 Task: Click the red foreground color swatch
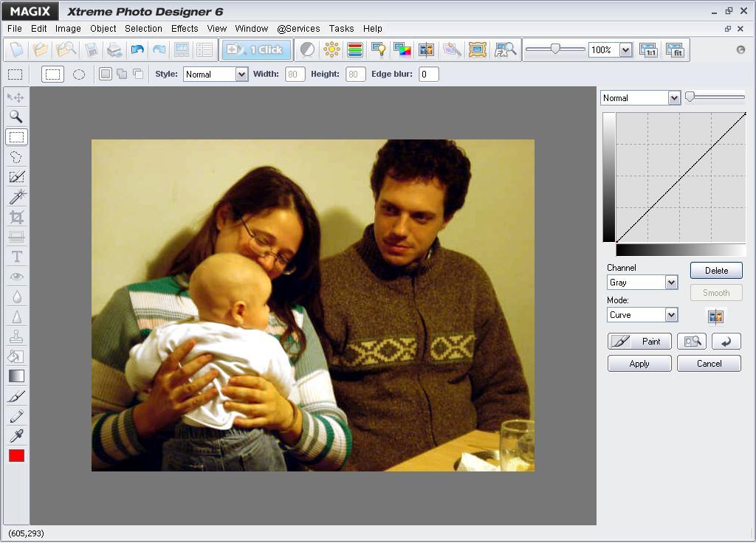click(16, 455)
